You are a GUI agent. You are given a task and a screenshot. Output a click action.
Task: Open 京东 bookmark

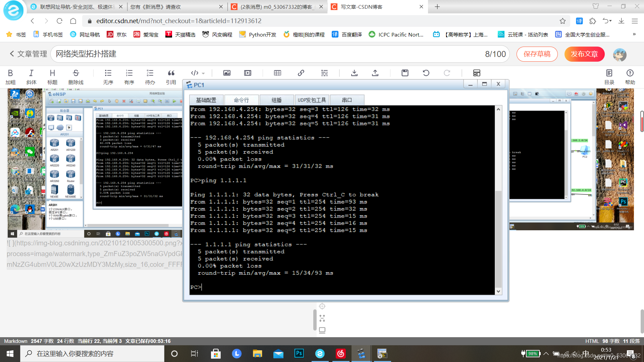pyautogui.click(x=117, y=35)
